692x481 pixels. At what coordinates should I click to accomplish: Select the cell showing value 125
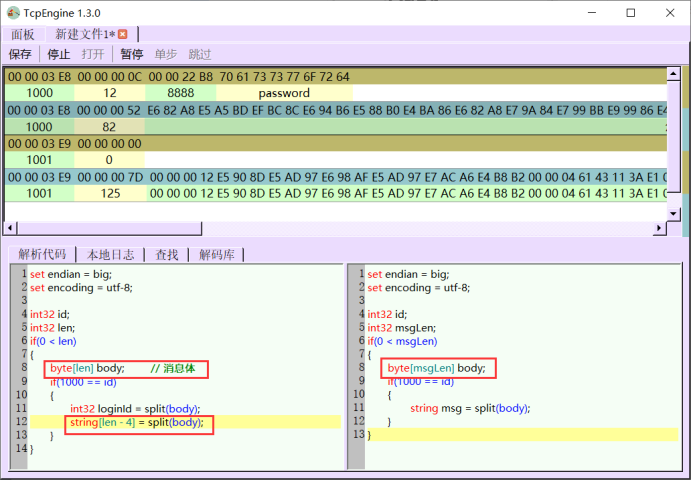tap(110, 194)
